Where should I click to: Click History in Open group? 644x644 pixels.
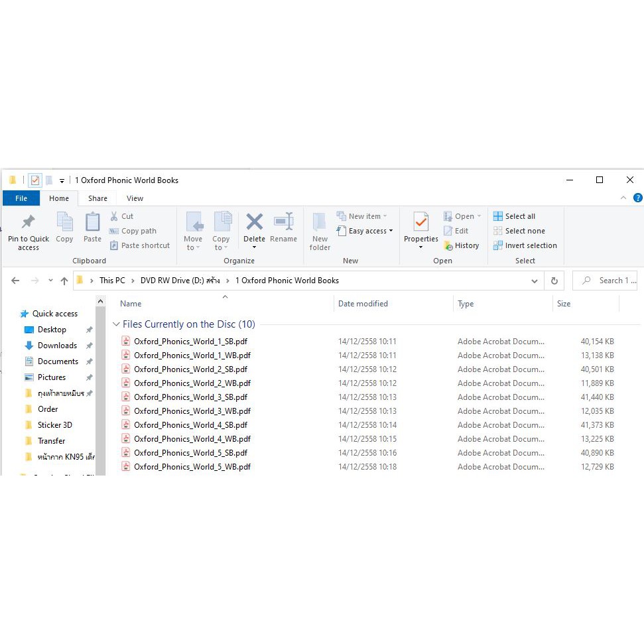[462, 245]
